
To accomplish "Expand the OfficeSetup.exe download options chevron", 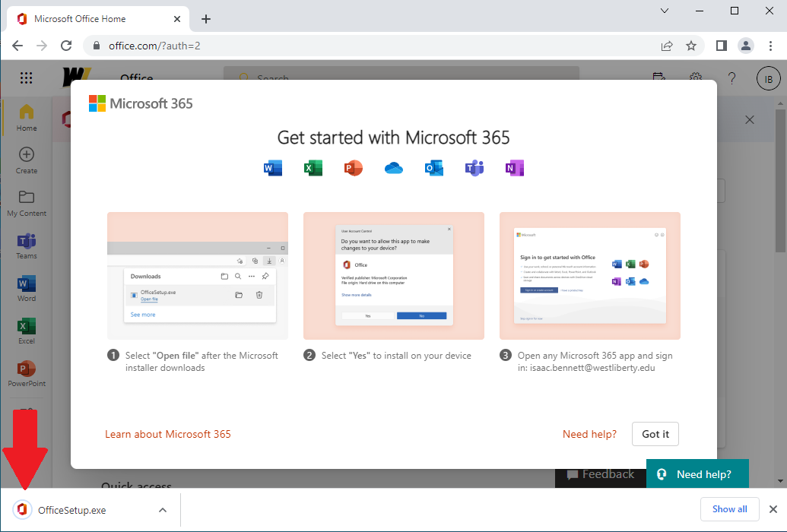I will coord(163,510).
